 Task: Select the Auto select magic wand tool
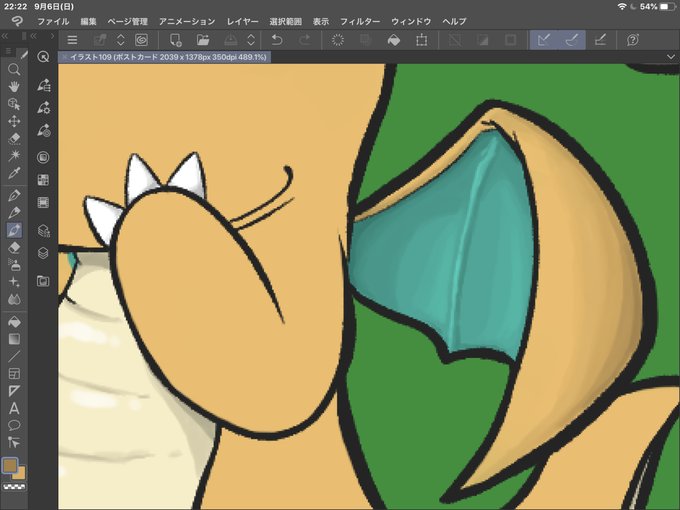pos(14,155)
